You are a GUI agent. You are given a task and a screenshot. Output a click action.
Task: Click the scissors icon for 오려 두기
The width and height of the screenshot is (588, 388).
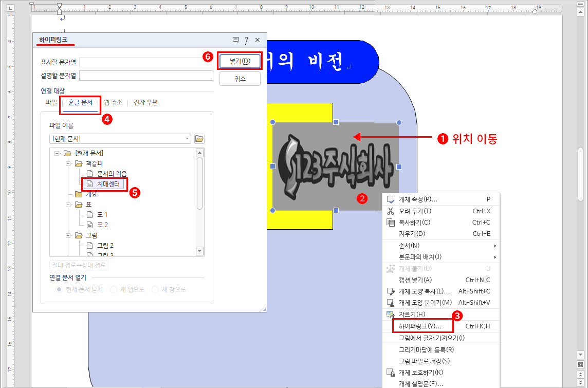click(391, 211)
